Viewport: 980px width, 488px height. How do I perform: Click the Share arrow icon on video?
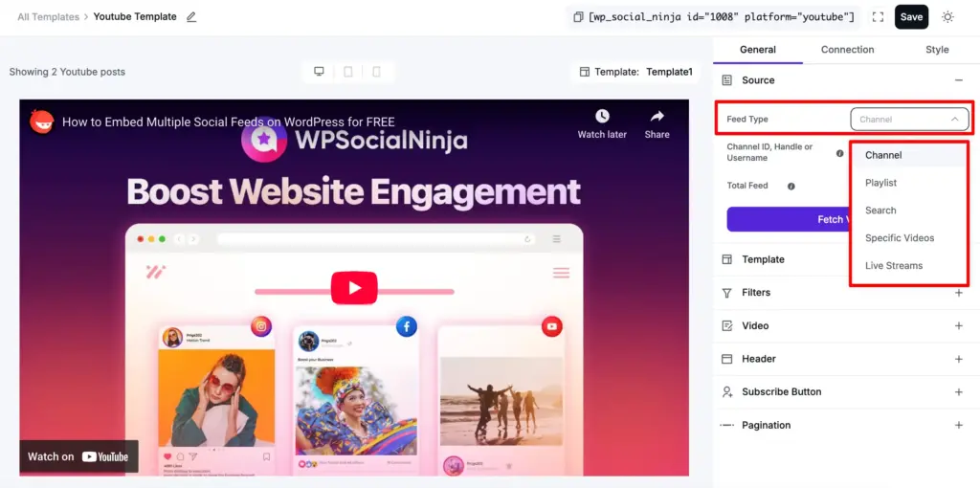coord(657,116)
